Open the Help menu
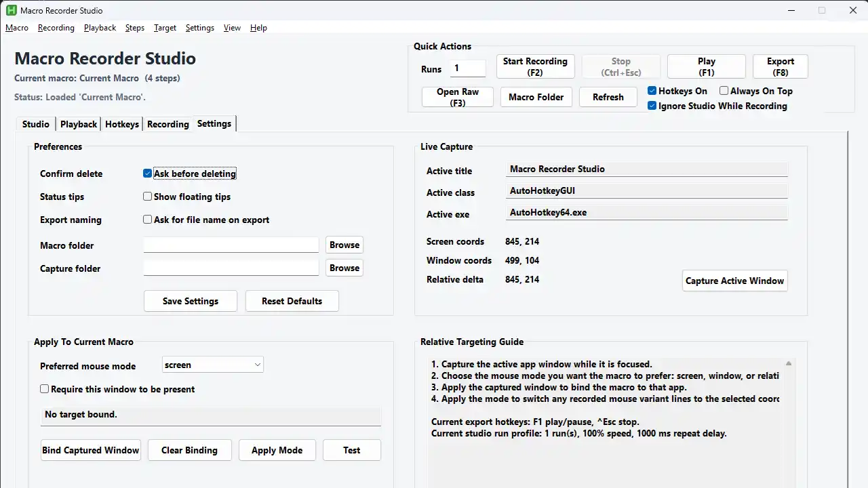Screen dimensions: 868x488 tap(258, 28)
